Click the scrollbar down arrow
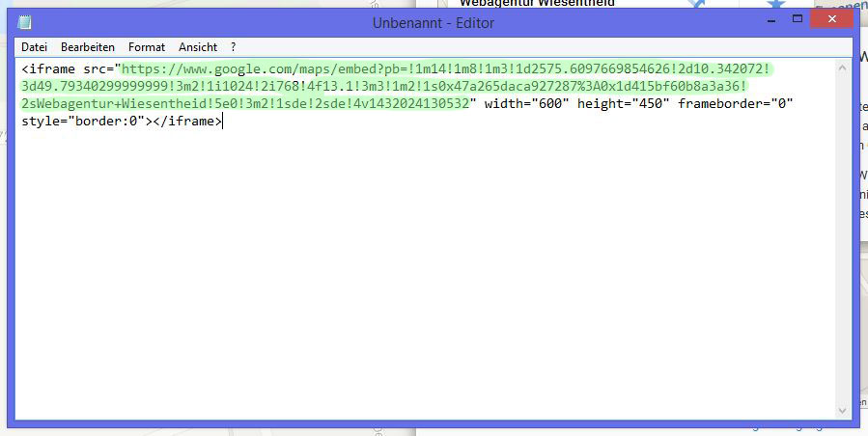868x436 pixels. (845, 411)
